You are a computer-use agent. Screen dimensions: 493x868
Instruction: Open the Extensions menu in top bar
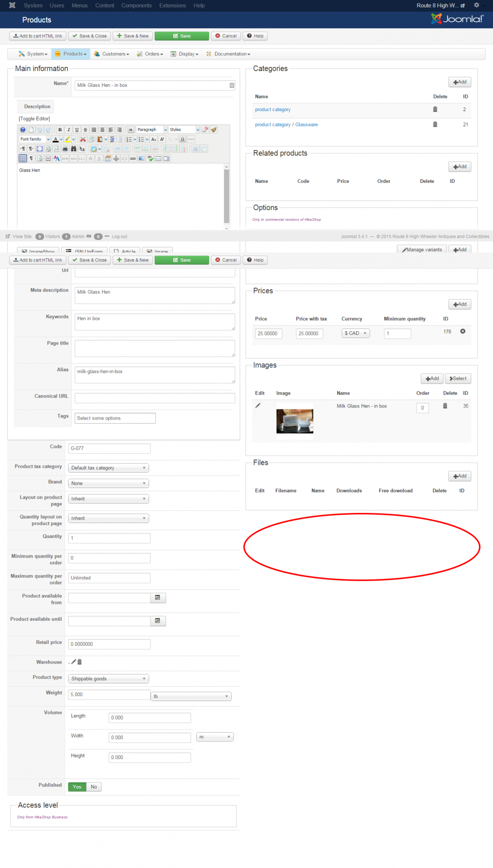172,5
